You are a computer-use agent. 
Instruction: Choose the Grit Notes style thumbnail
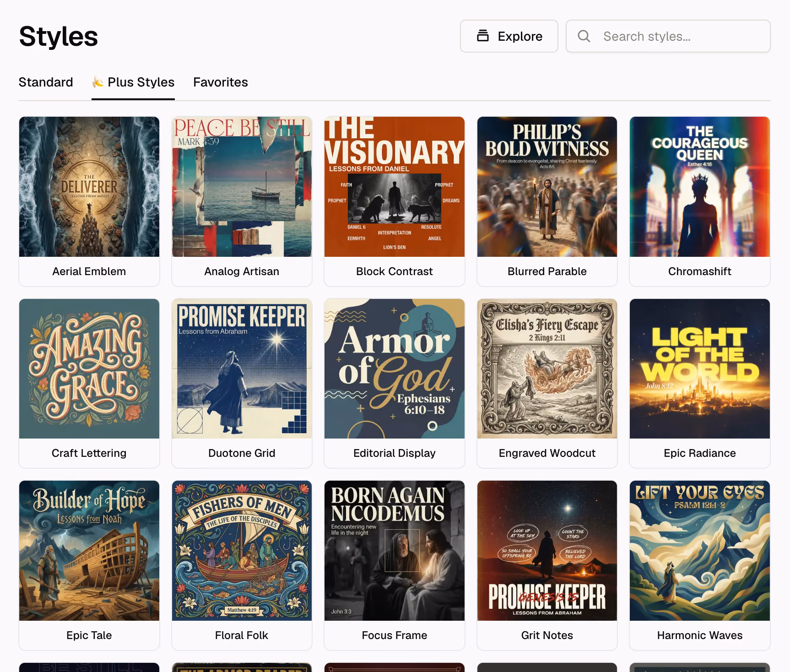click(547, 551)
